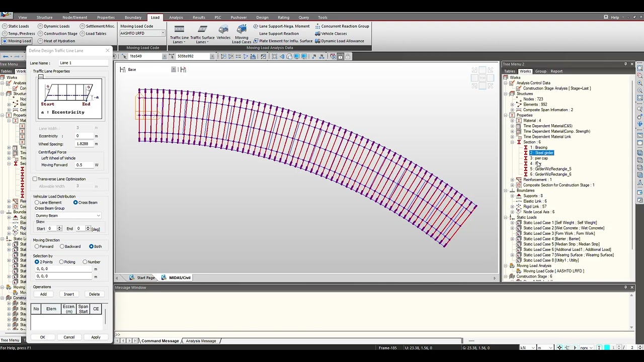The width and height of the screenshot is (644, 362).
Task: Click the application logo button
Action: pyautogui.click(x=6, y=15)
